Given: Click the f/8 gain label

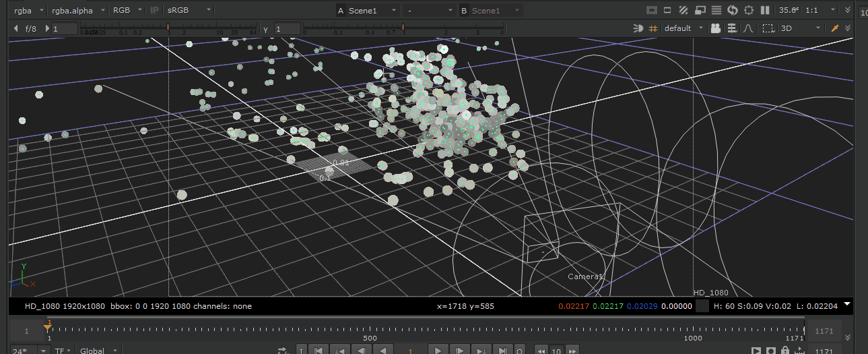Looking at the screenshot, I should 31,28.
